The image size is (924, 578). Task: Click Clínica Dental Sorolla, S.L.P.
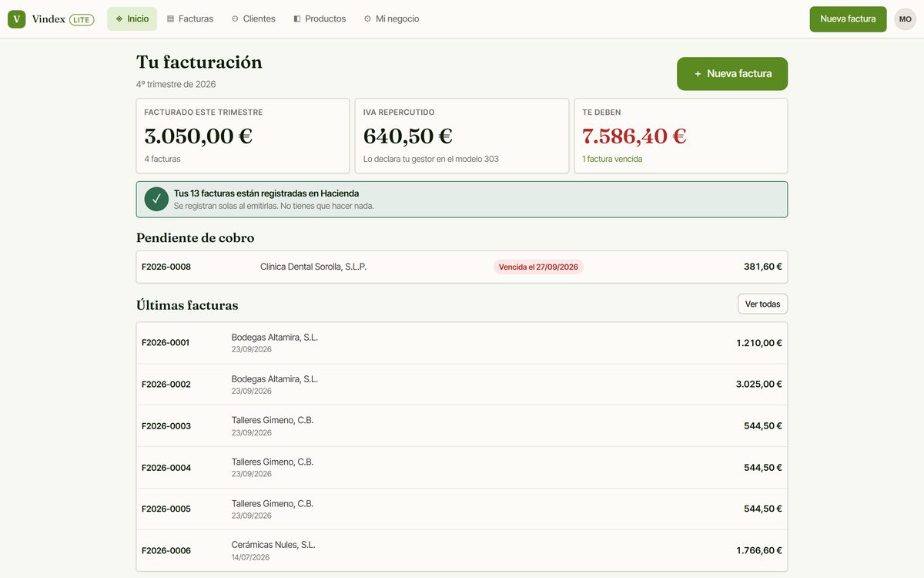tap(313, 267)
